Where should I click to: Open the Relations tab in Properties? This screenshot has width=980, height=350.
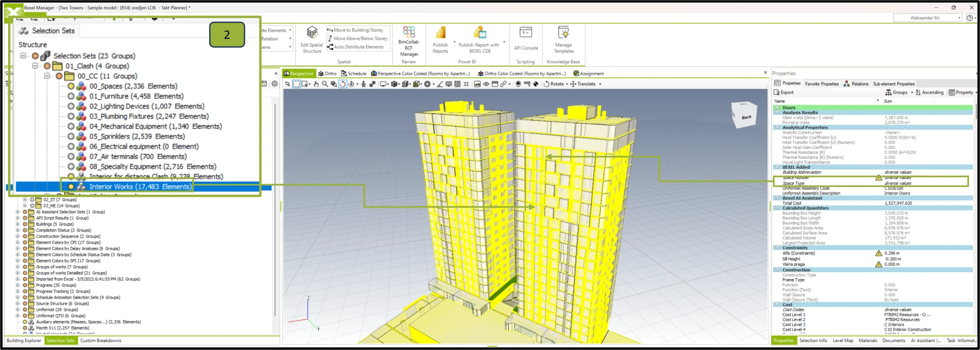point(856,84)
